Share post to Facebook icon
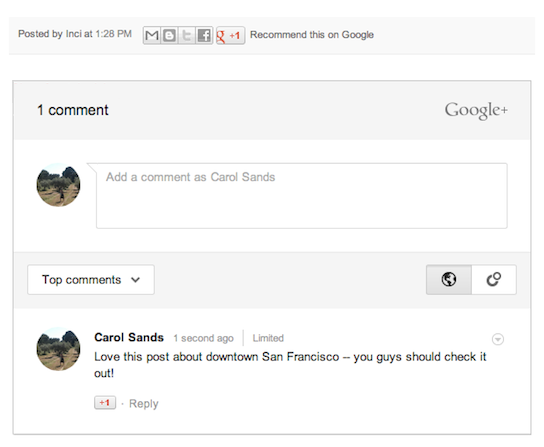 click(x=204, y=35)
